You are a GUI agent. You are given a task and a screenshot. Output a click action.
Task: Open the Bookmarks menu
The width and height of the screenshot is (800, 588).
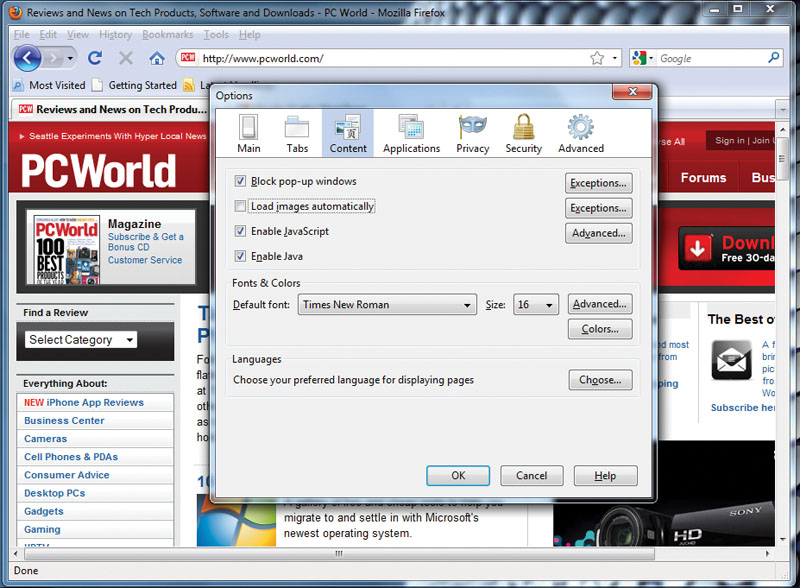click(x=167, y=35)
